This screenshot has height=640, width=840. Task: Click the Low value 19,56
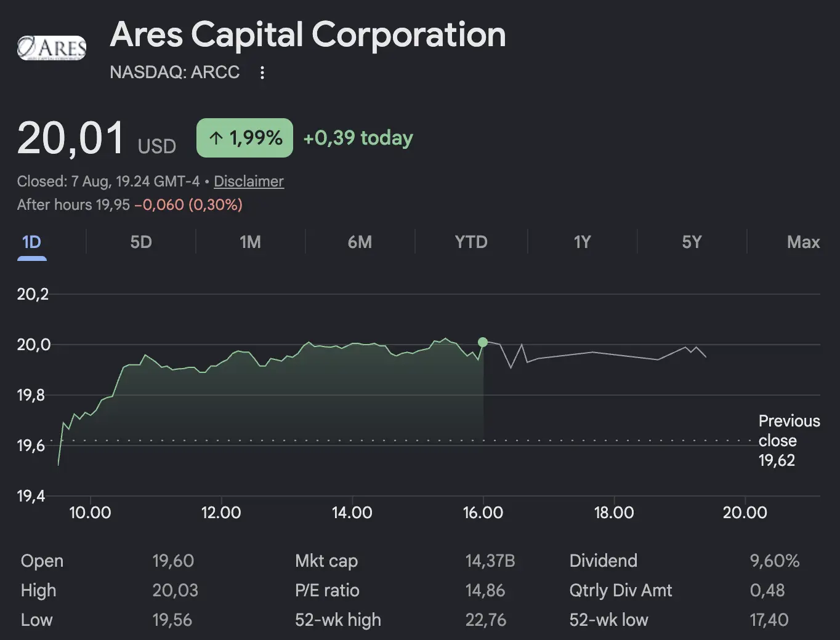click(x=172, y=620)
